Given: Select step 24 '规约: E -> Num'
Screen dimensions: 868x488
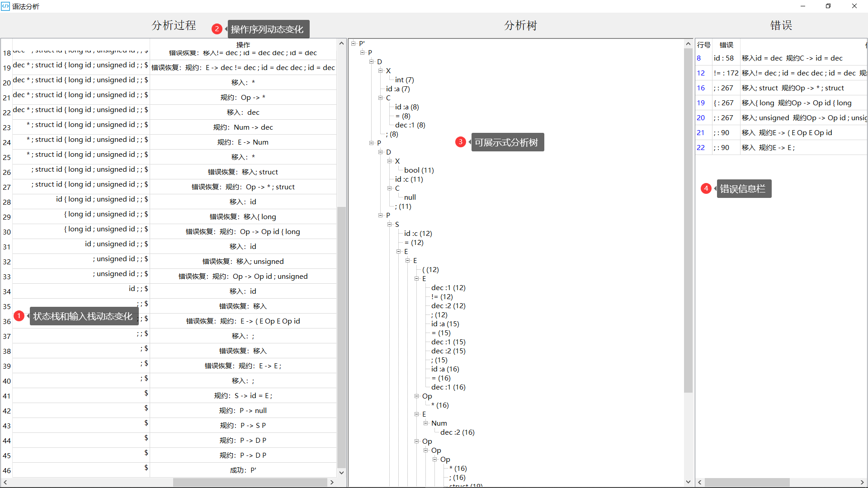Looking at the screenshot, I should [x=243, y=142].
